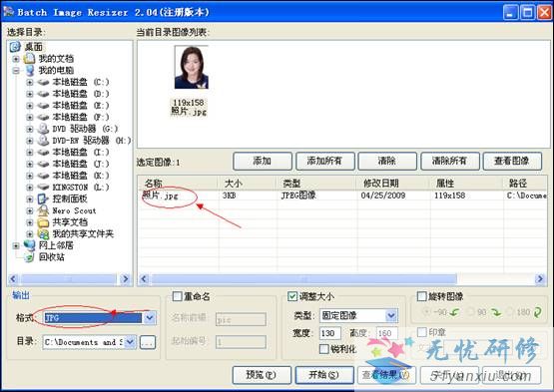Enable the 旋转图像 rotate image checkbox

coord(421,296)
